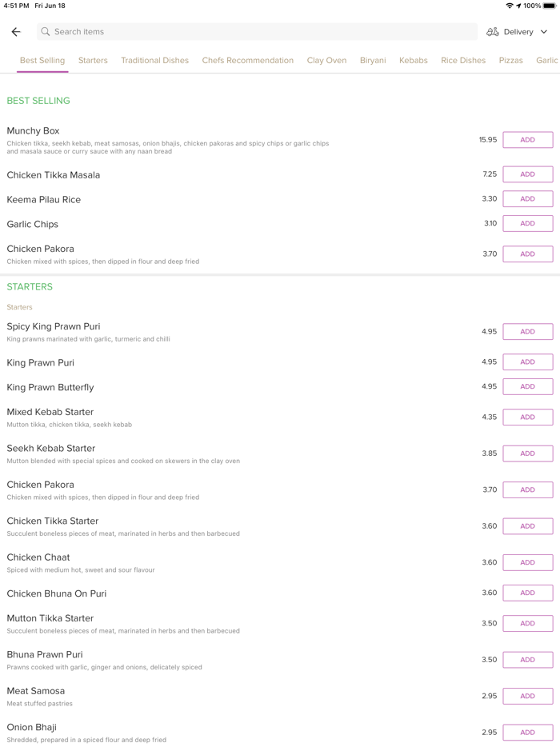Screen dimensions: 560x747
Task: Go to the Clay Oven tab
Action: [x=326, y=61]
